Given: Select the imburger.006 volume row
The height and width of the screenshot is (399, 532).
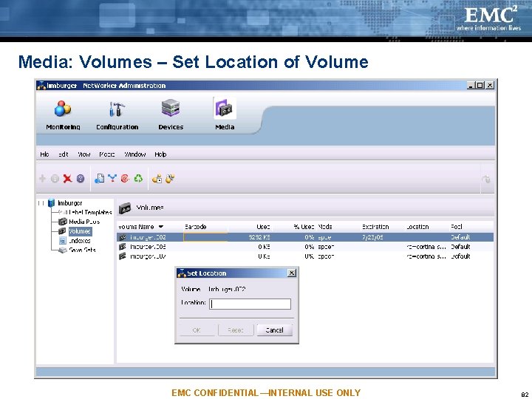Looking at the screenshot, I should coord(305,247).
